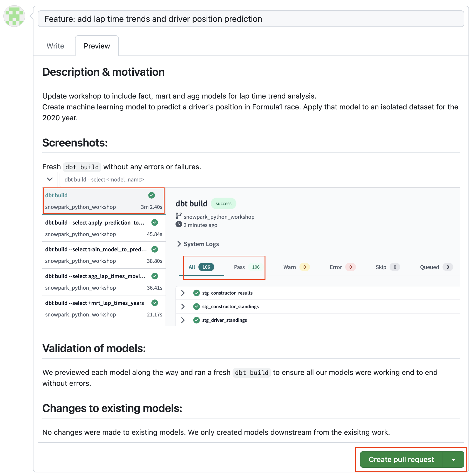Click the success check icon on dbt build run
Viewport: 476px width, 475px height.
(152, 195)
